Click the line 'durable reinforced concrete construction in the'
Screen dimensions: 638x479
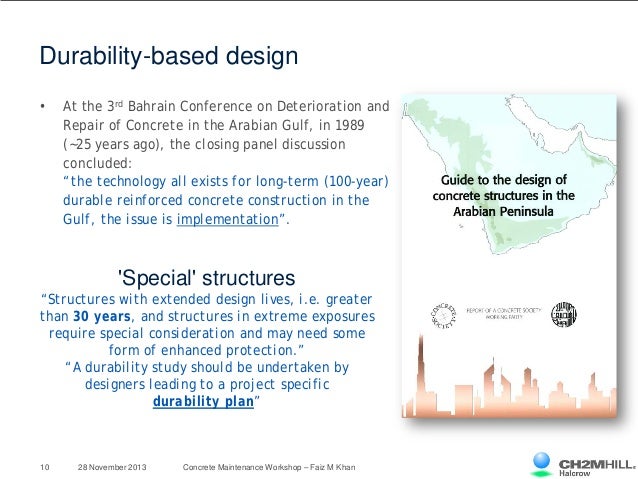tap(216, 200)
